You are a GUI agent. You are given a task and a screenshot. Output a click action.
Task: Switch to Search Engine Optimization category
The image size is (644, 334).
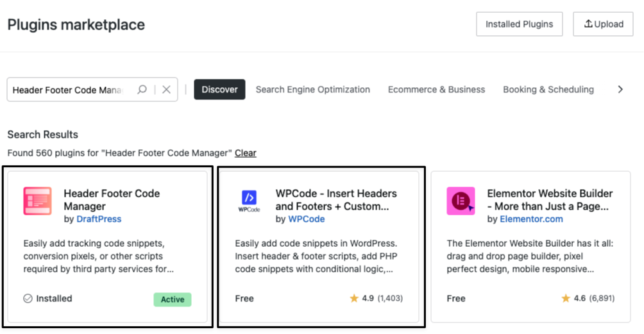tap(312, 90)
